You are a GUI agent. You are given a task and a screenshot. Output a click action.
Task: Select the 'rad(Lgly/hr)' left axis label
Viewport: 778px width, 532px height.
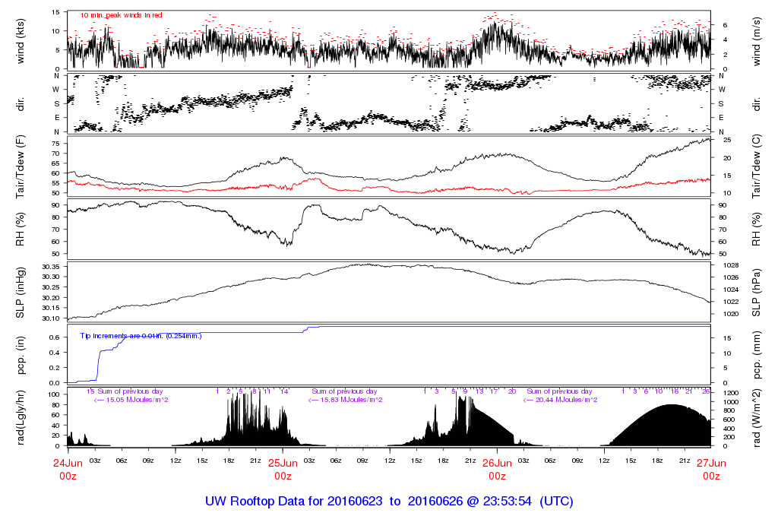pyautogui.click(x=21, y=416)
